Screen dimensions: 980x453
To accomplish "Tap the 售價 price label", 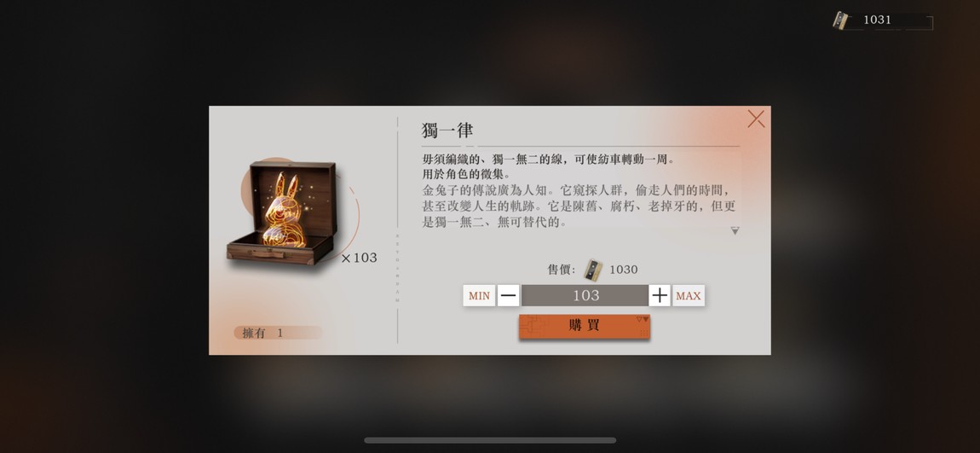I will point(562,270).
